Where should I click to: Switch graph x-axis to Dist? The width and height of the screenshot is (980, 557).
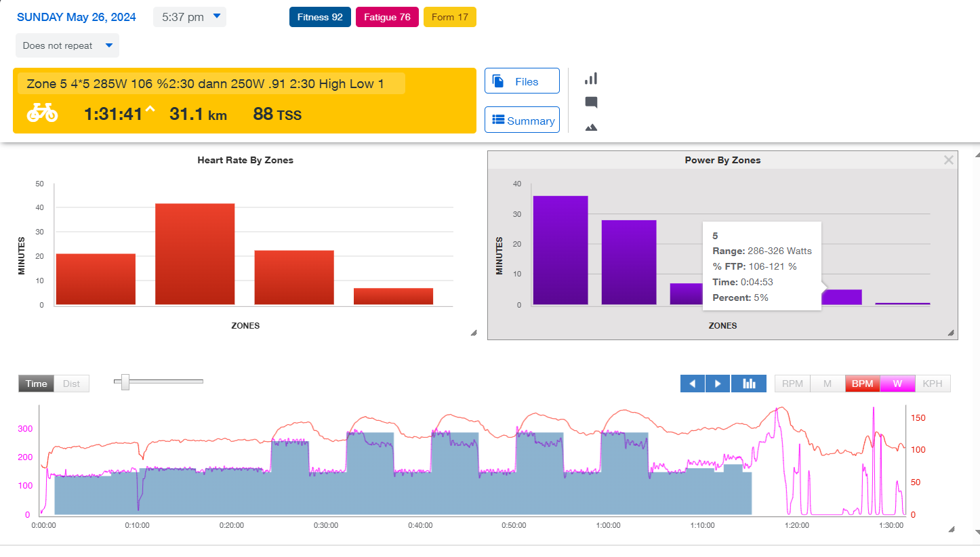point(71,384)
